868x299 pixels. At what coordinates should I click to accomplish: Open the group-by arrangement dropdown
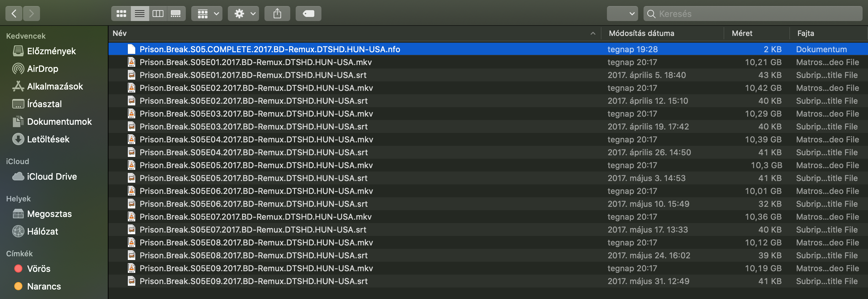(x=207, y=14)
